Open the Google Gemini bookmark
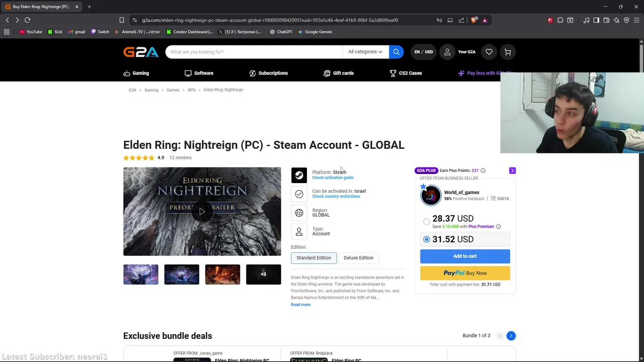644x362 pixels. pyautogui.click(x=314, y=32)
